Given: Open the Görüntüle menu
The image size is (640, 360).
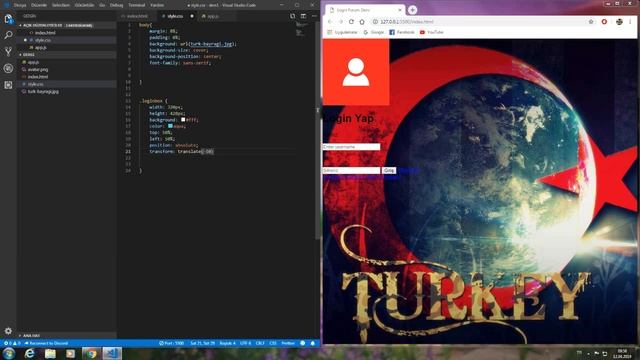Looking at the screenshot, I should 84,5.
